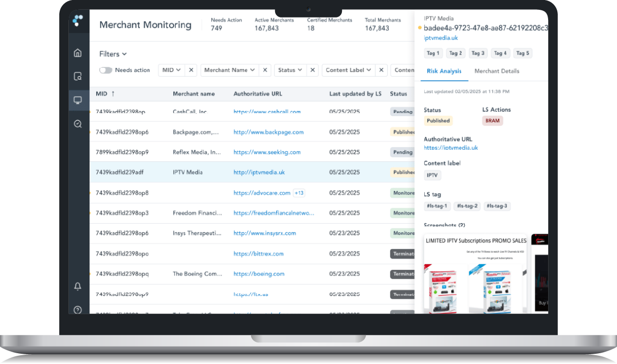
Task: Open the iptvmedia.uk link under the merchant ID
Action: (x=441, y=38)
